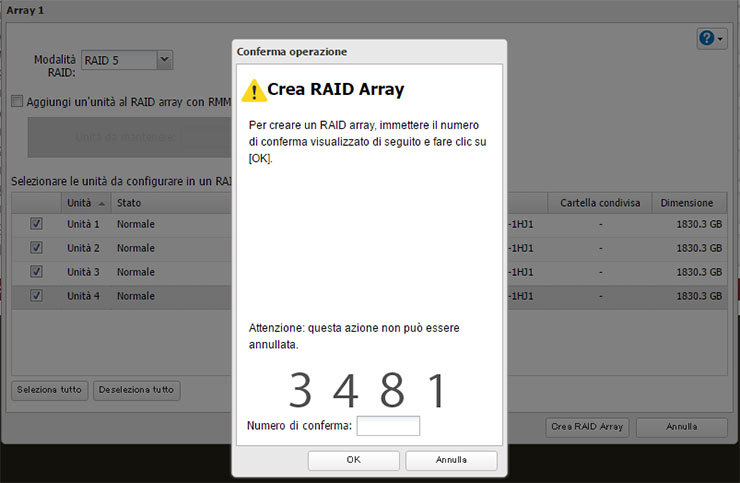Click the Stato column header
Viewport: 740px width, 483px height.
[x=170, y=203]
